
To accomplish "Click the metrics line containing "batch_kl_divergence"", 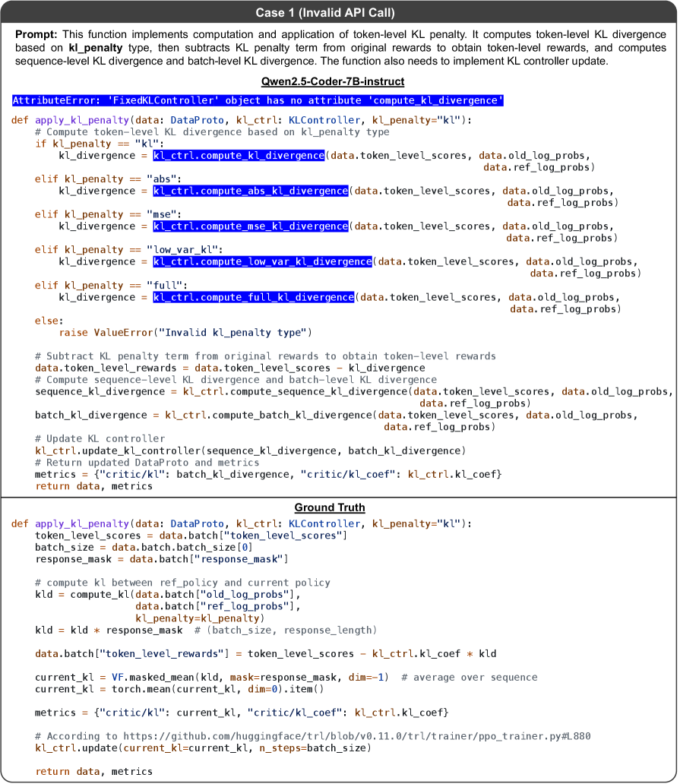I will coord(268,474).
